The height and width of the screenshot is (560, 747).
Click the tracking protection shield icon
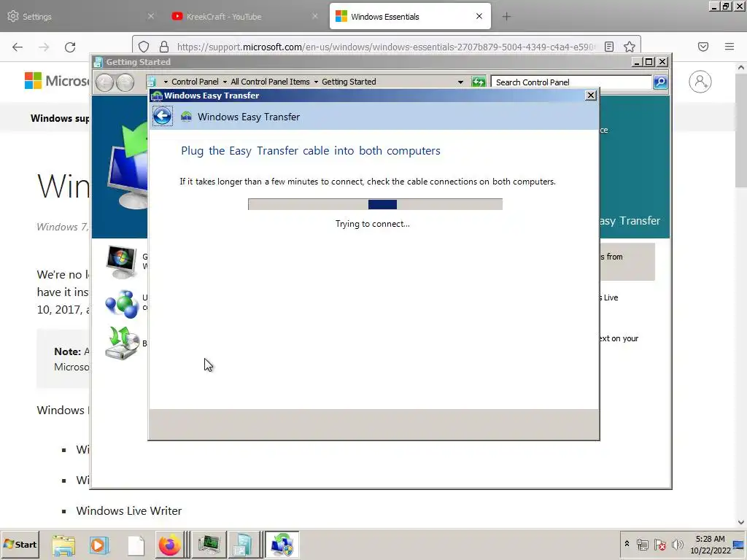(x=144, y=47)
